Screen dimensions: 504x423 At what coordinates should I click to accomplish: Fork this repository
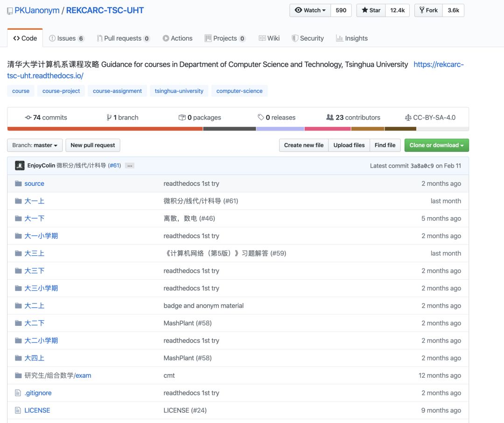click(x=428, y=10)
